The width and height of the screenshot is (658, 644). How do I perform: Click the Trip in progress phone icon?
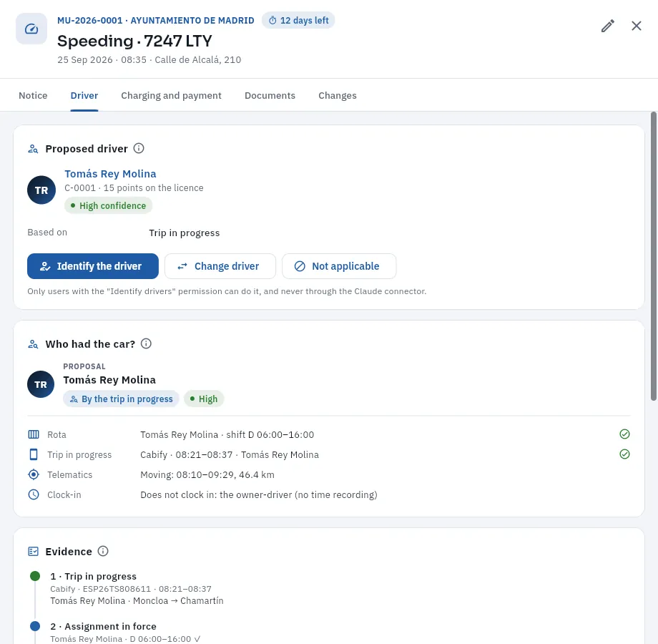pyautogui.click(x=34, y=454)
